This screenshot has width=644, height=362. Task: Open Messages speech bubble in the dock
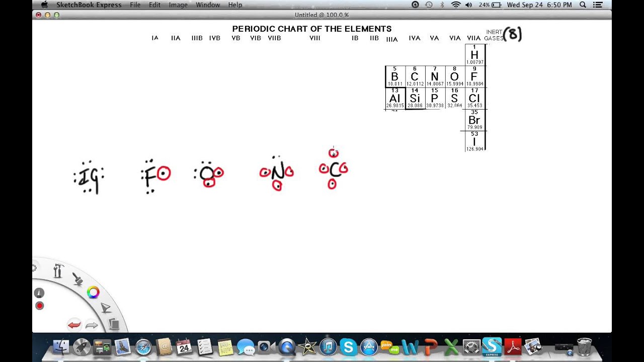click(246, 347)
